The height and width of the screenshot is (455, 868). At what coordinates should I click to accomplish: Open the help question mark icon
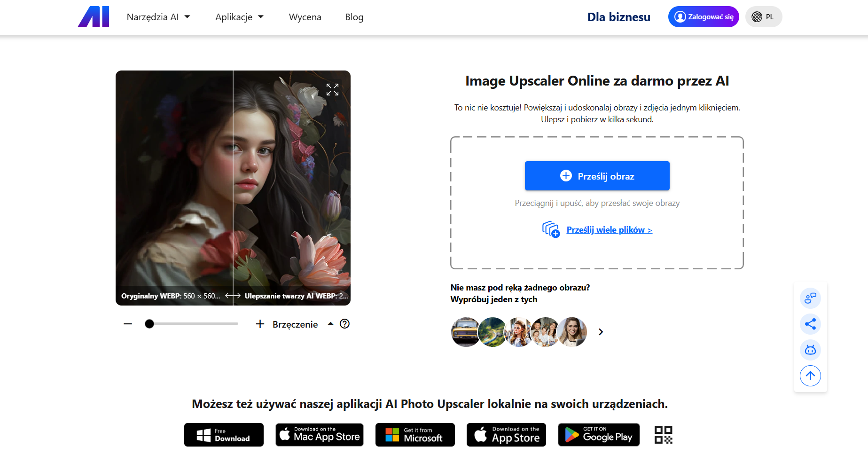point(344,324)
